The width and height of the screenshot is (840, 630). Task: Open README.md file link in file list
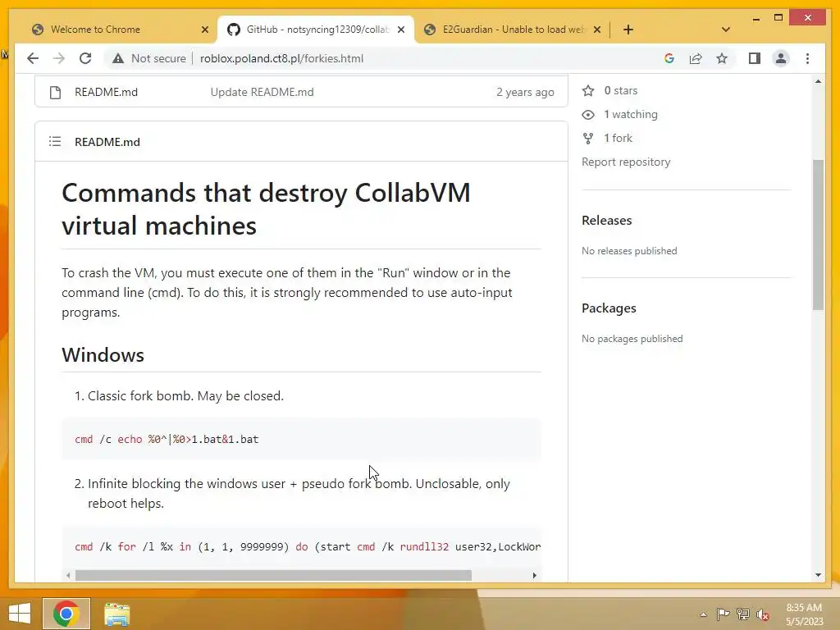click(x=106, y=92)
